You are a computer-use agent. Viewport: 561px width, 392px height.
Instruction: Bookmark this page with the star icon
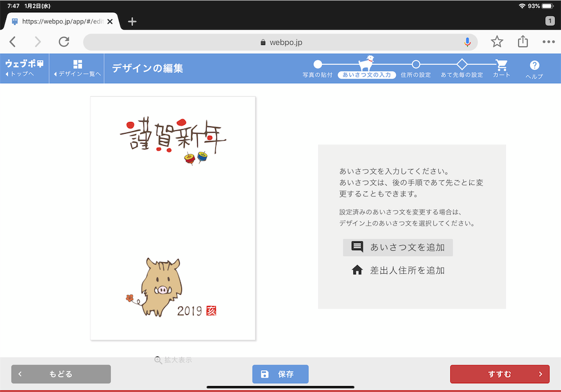click(x=497, y=42)
